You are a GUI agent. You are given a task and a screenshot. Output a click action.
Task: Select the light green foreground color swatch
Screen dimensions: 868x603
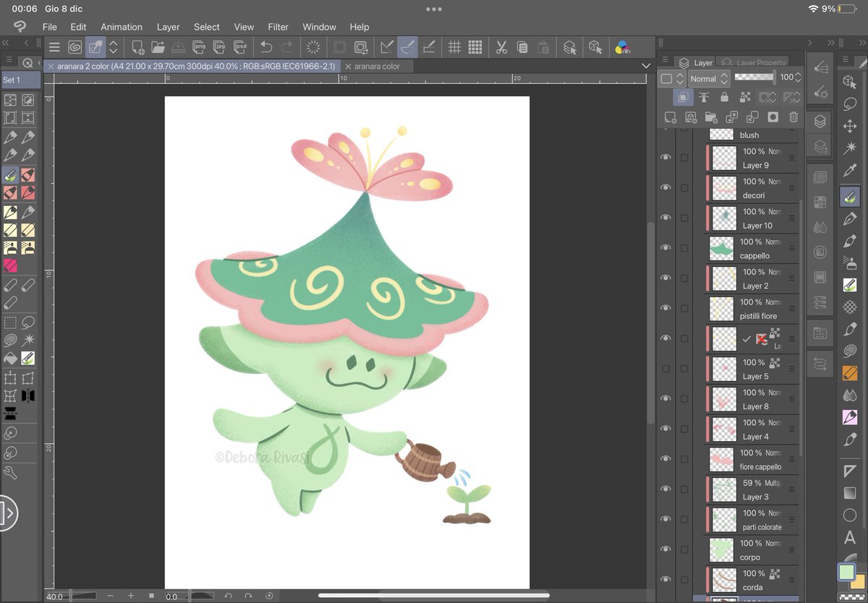tap(846, 573)
